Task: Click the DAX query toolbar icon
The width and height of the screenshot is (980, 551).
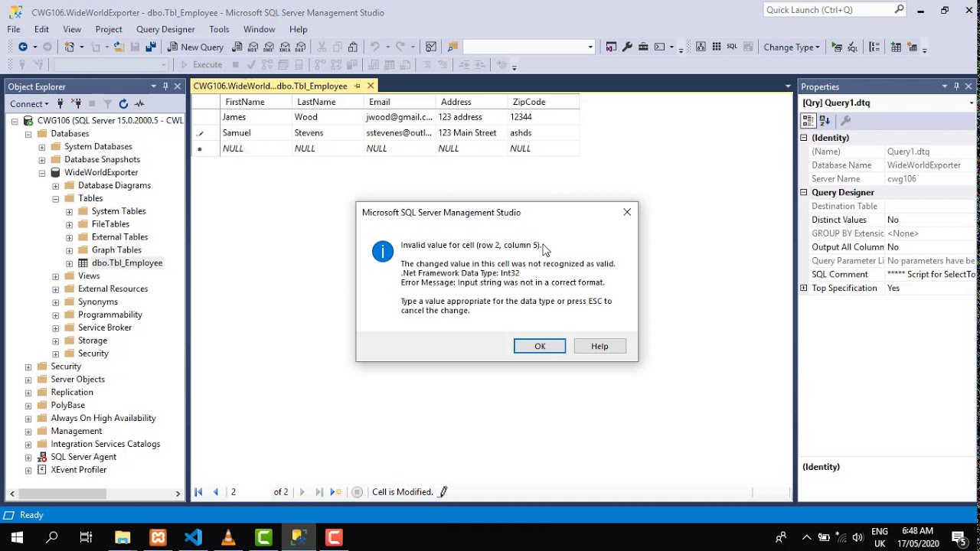Action: click(x=301, y=47)
